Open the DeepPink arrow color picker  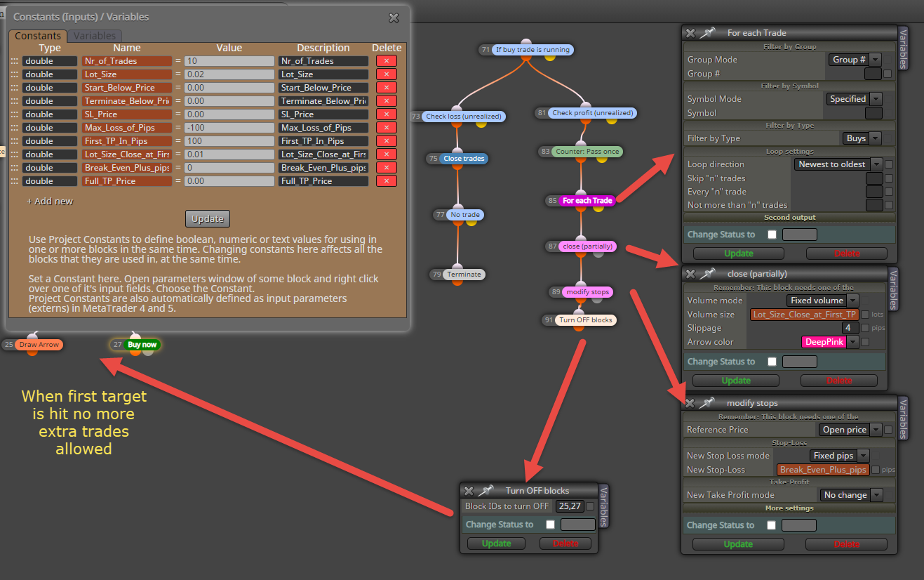point(831,342)
